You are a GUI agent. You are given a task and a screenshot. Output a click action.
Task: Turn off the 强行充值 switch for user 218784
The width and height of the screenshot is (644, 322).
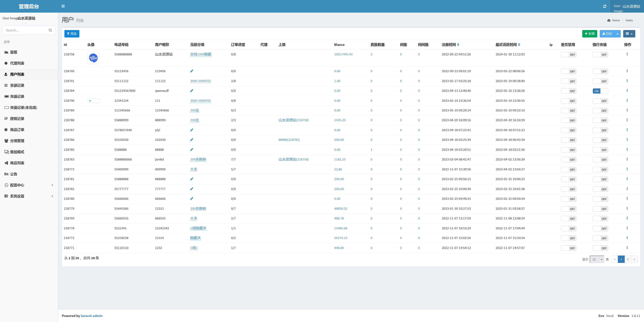(600, 91)
